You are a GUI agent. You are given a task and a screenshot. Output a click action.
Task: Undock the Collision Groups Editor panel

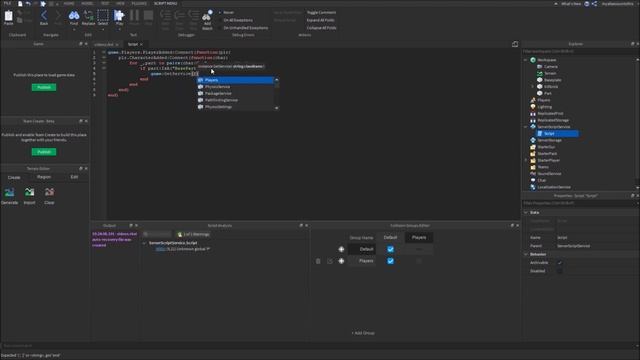pos(512,226)
